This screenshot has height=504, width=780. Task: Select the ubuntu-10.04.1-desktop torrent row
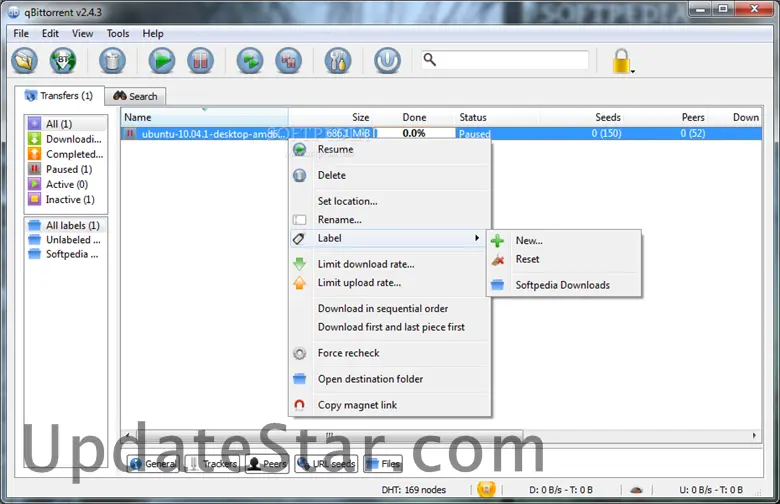click(441, 133)
